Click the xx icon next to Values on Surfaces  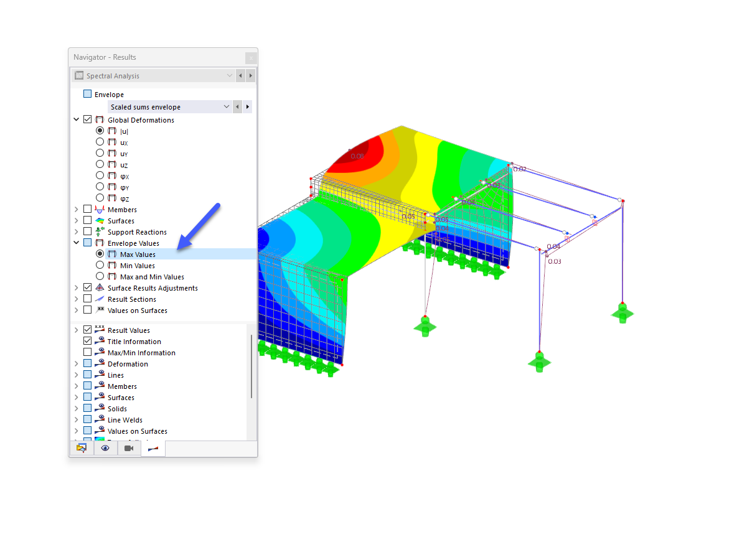[100, 310]
